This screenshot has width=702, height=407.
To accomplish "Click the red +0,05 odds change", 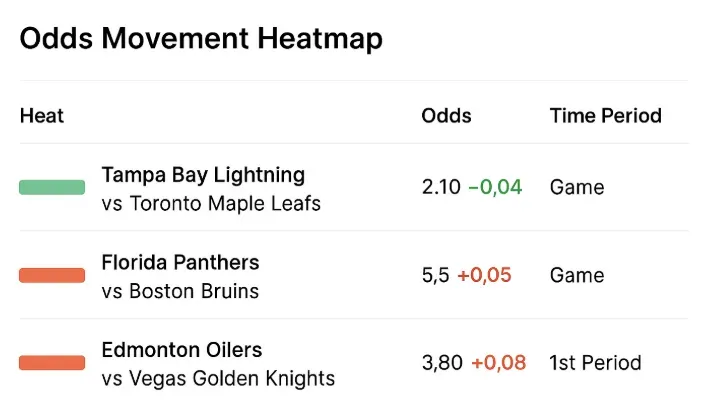I will 484,275.
